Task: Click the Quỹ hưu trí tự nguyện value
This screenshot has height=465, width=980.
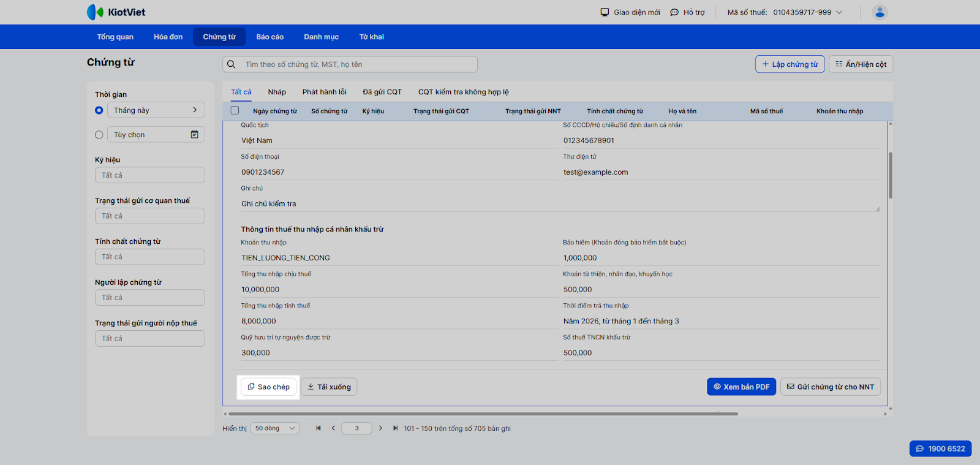Action: (399, 353)
